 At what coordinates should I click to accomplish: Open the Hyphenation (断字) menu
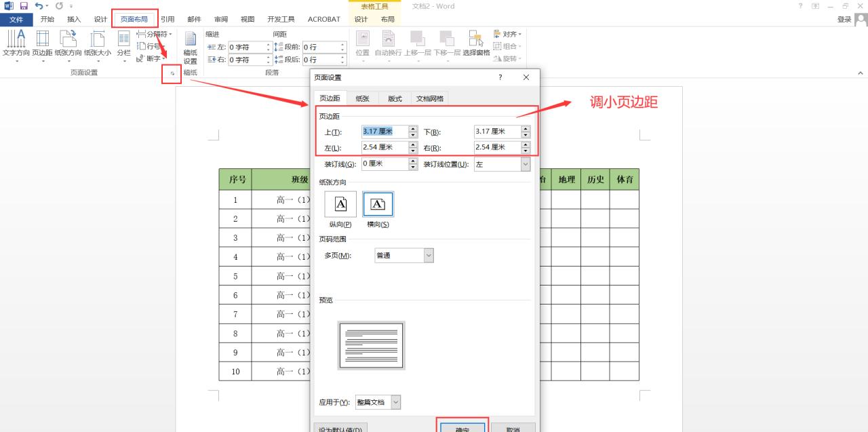pos(151,58)
